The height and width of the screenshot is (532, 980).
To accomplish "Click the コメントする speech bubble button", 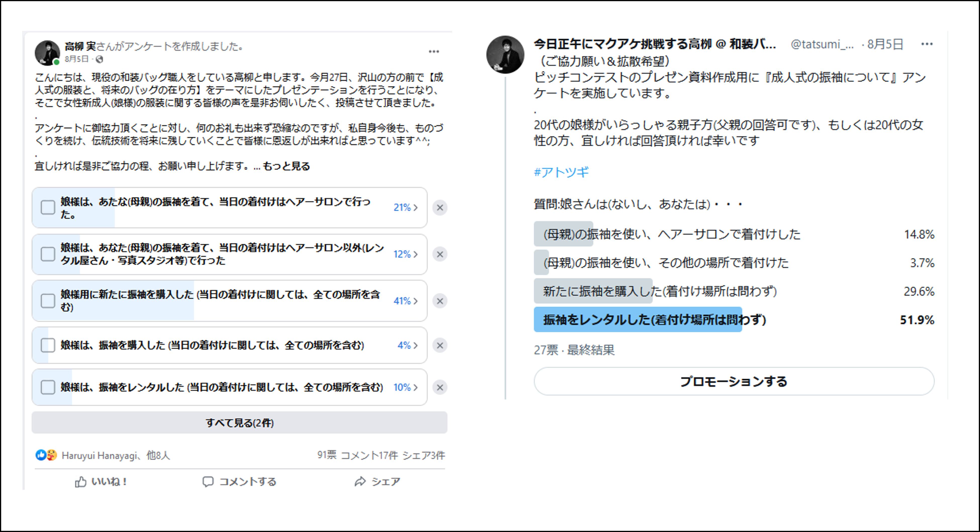I will click(239, 482).
